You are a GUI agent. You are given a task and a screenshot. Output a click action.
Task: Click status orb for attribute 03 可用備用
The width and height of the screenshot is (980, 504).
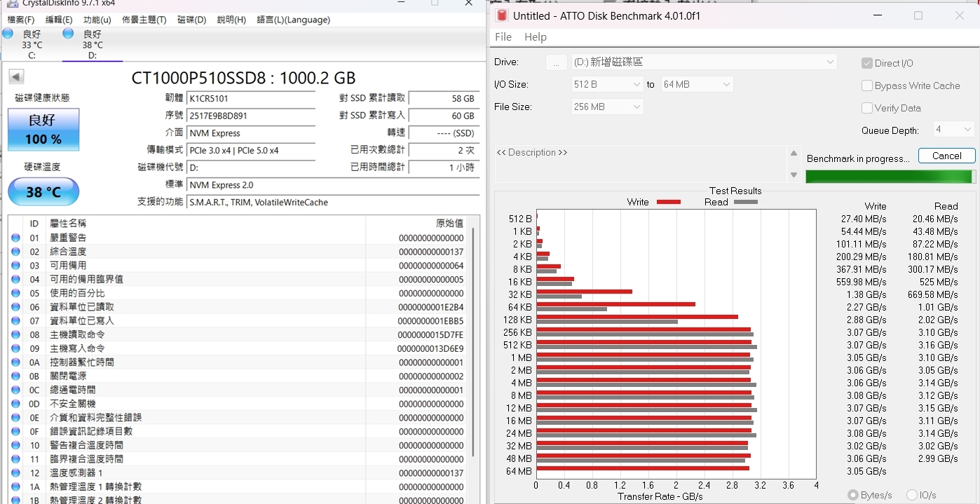(x=16, y=266)
